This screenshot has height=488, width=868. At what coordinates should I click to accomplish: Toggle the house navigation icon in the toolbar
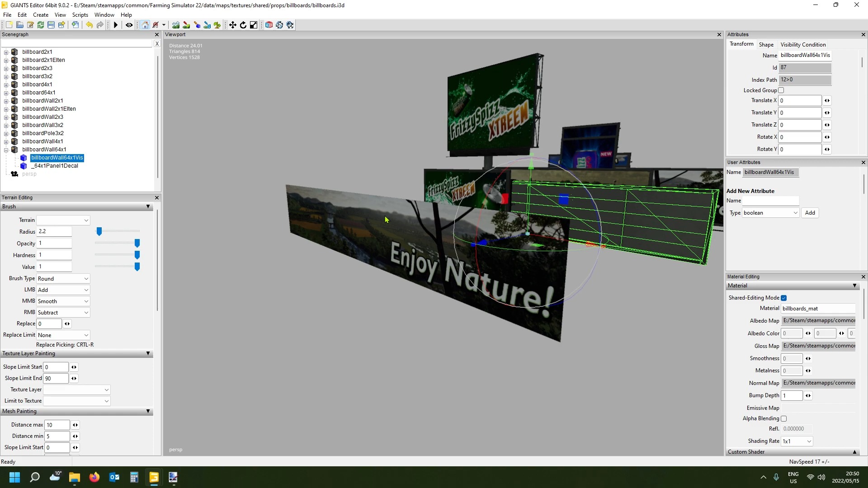tap(145, 25)
